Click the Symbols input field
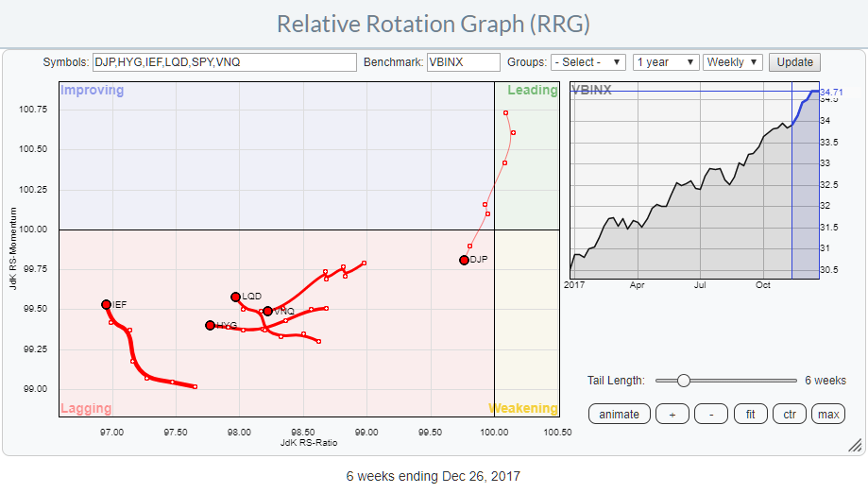The width and height of the screenshot is (868, 493). click(224, 62)
